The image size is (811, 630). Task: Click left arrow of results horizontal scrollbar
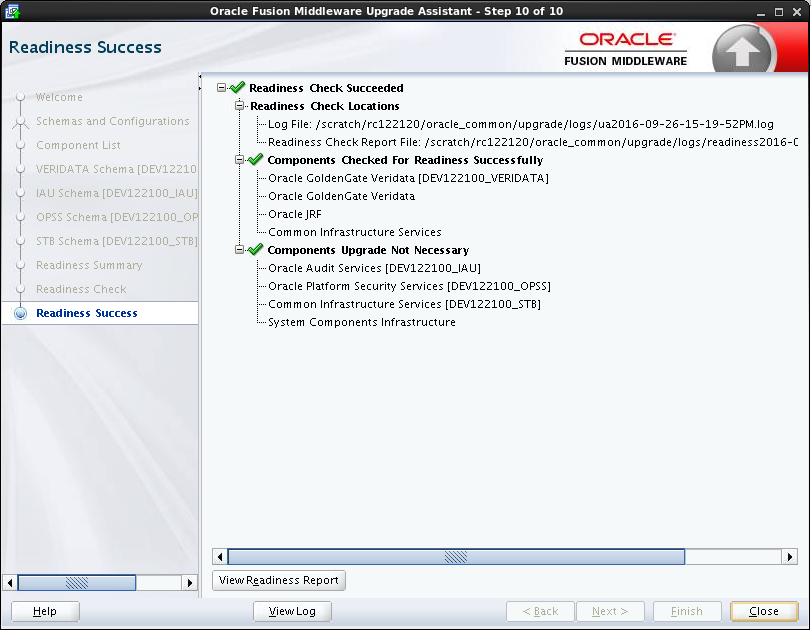(220, 557)
